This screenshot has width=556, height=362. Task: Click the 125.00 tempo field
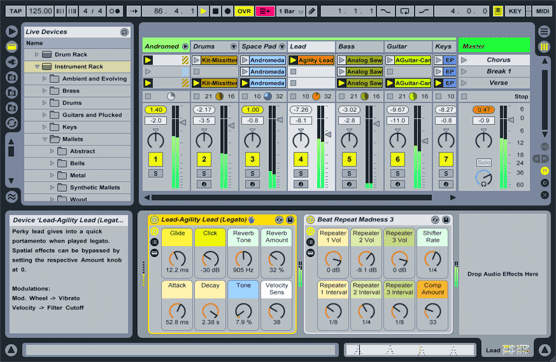click(40, 11)
